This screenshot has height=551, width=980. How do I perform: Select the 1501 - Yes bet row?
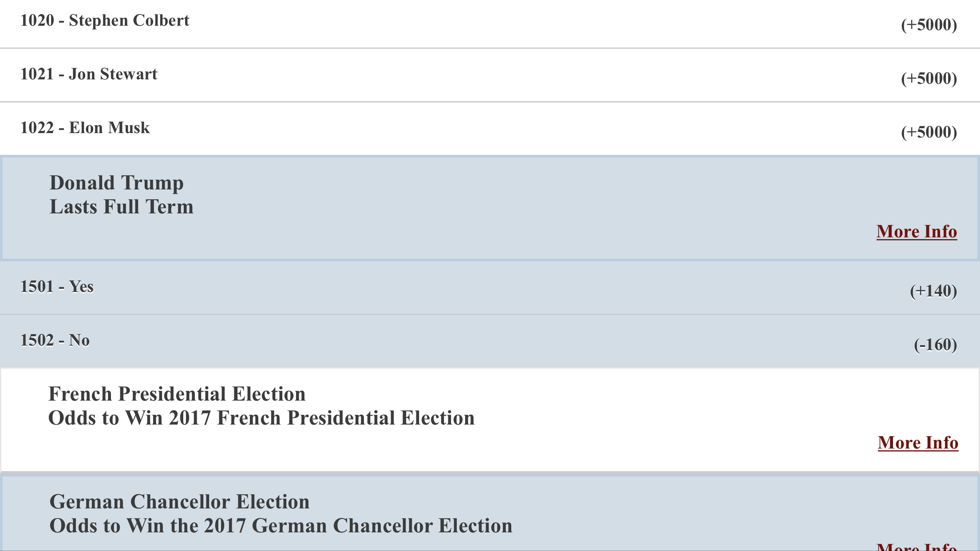pos(490,287)
